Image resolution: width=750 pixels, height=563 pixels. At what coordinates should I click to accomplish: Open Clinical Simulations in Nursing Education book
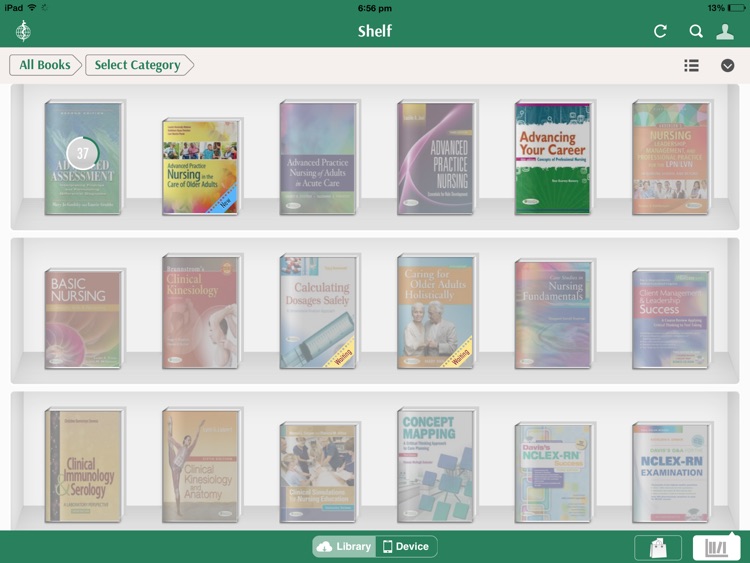pos(319,473)
